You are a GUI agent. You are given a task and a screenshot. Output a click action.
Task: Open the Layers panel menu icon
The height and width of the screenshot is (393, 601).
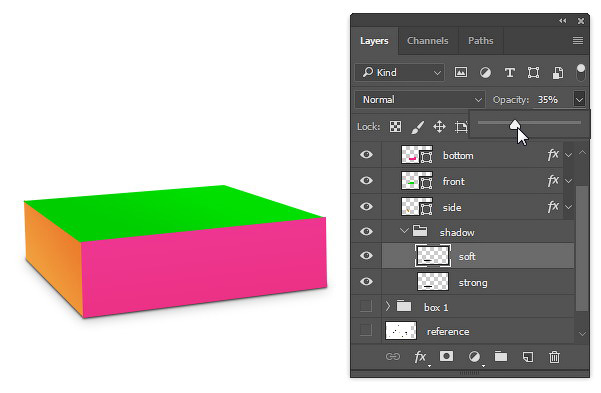tap(578, 40)
